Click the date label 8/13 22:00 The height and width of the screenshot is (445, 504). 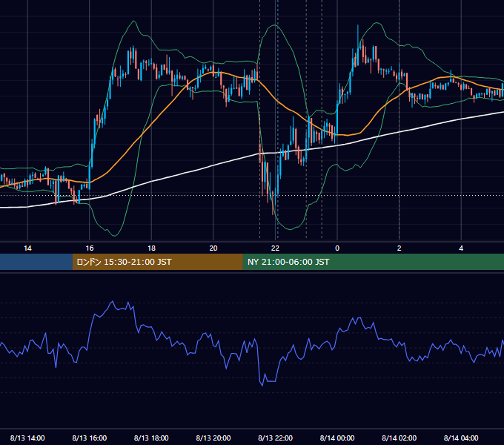276,438
